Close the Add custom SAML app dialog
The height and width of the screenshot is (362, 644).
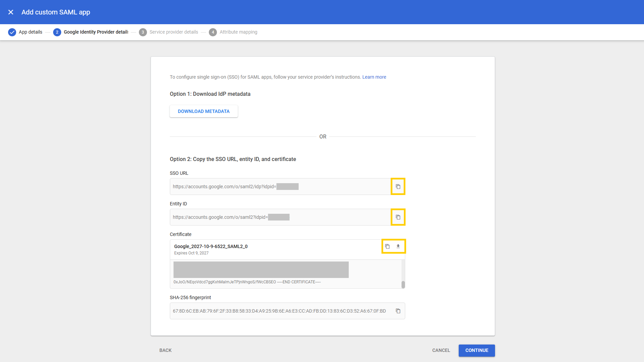[11, 12]
